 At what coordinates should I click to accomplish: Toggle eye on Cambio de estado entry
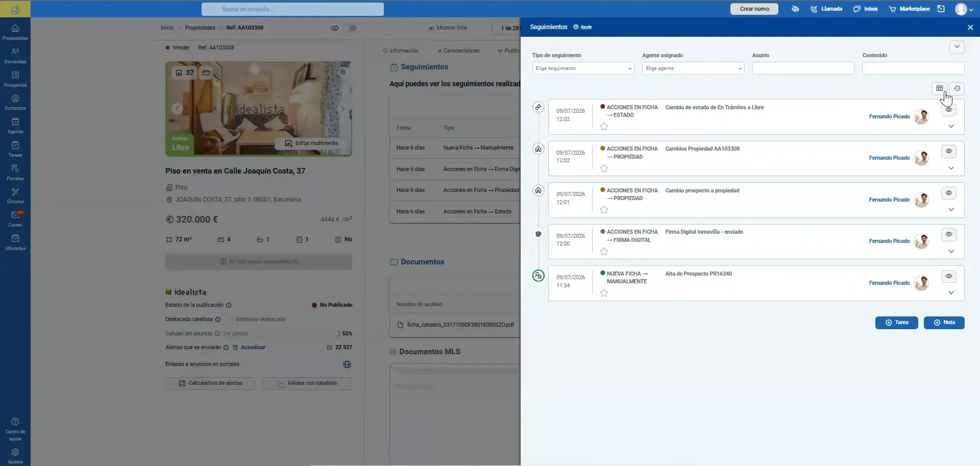coord(948,110)
